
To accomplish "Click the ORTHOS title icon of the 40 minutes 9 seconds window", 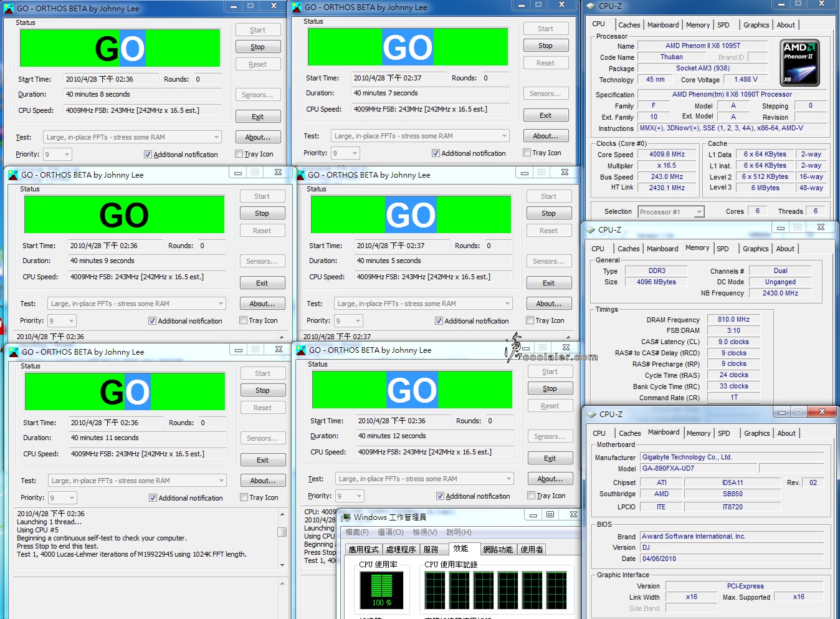I will [13, 175].
